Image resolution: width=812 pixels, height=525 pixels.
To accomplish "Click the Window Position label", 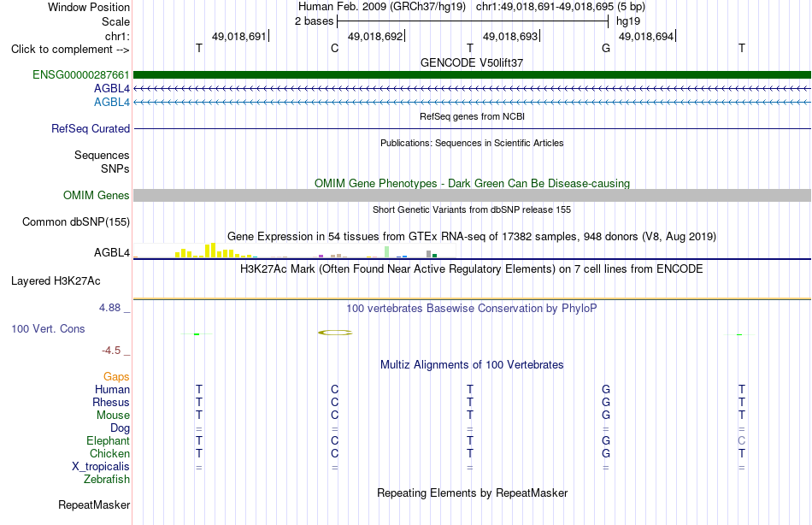I will pos(89,7).
